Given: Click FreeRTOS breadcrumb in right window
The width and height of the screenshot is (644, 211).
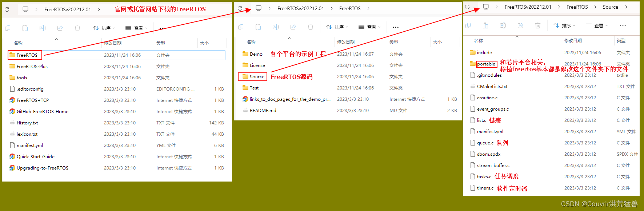Looking at the screenshot, I should (577, 7).
